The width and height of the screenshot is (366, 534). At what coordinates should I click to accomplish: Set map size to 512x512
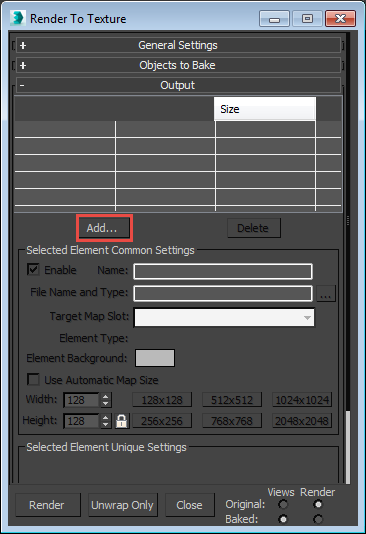point(232,400)
